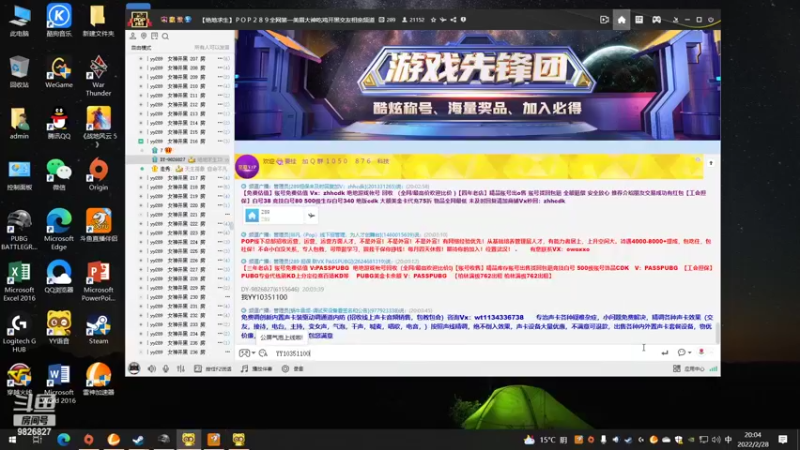The image size is (800, 450).
Task: Start recording with the 录音 button
Action: pyautogui.click(x=293, y=368)
